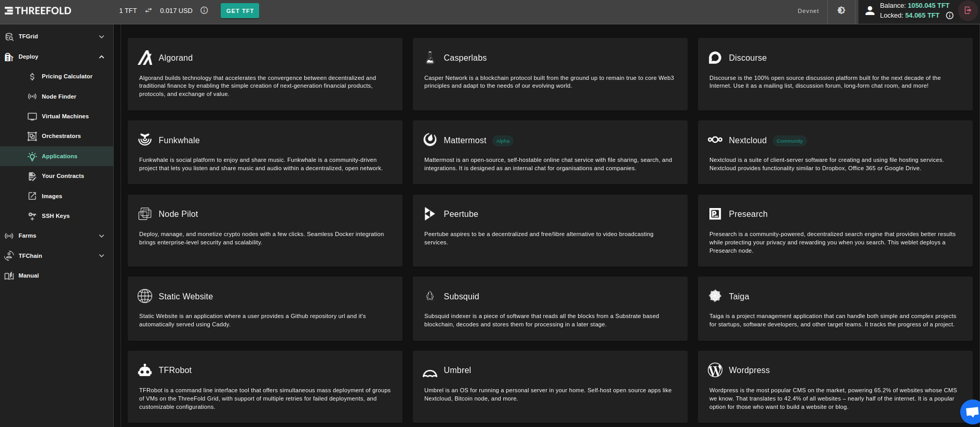Open Pricing Calculator from sidebar
980x427 pixels.
click(66, 76)
